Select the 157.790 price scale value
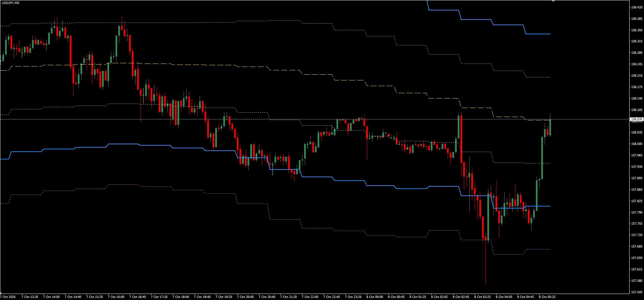 click(x=637, y=213)
